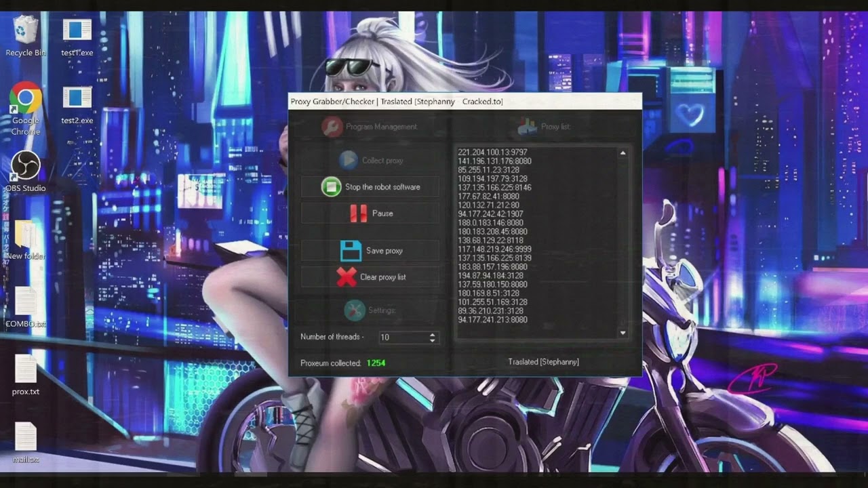Select proxy row 141.196.131.176:8080
868x488 pixels.
(x=495, y=161)
